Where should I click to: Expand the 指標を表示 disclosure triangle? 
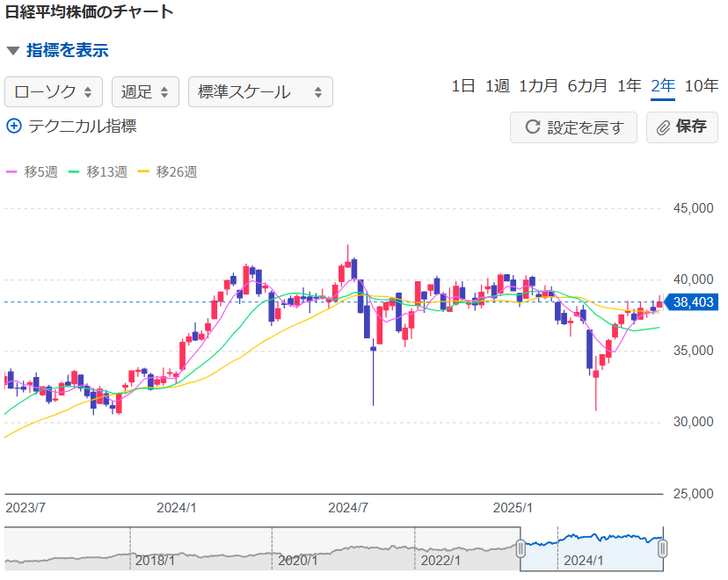pyautogui.click(x=13, y=51)
